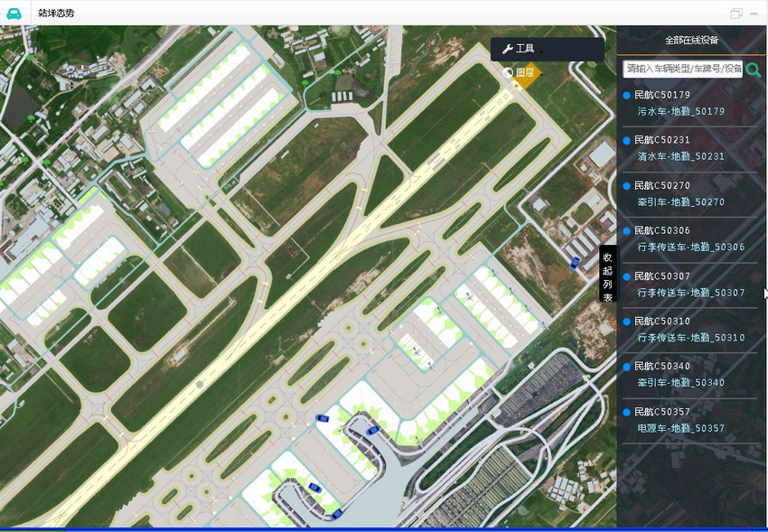Open 污水车-地勤_50179 vehicle link
Screen dimensions: 768x532
(x=681, y=111)
